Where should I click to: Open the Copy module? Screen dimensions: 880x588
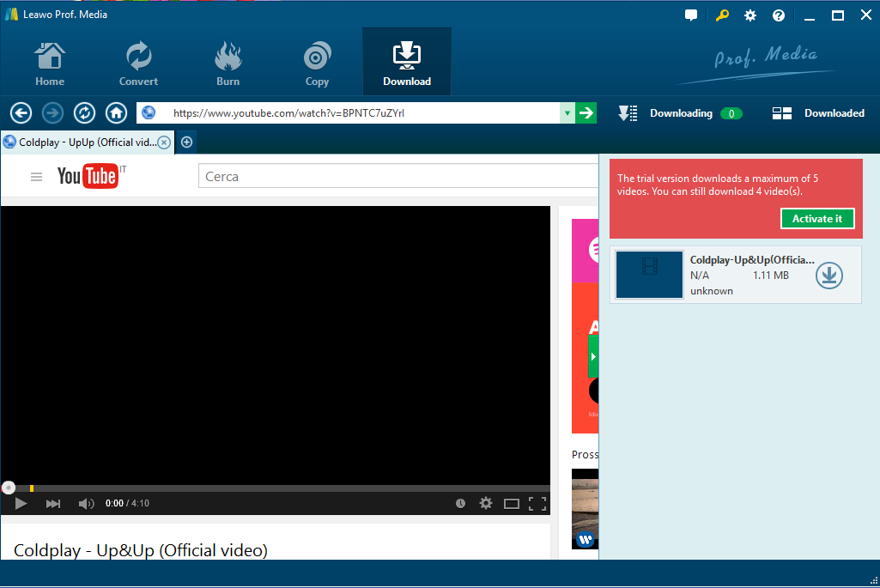point(317,64)
